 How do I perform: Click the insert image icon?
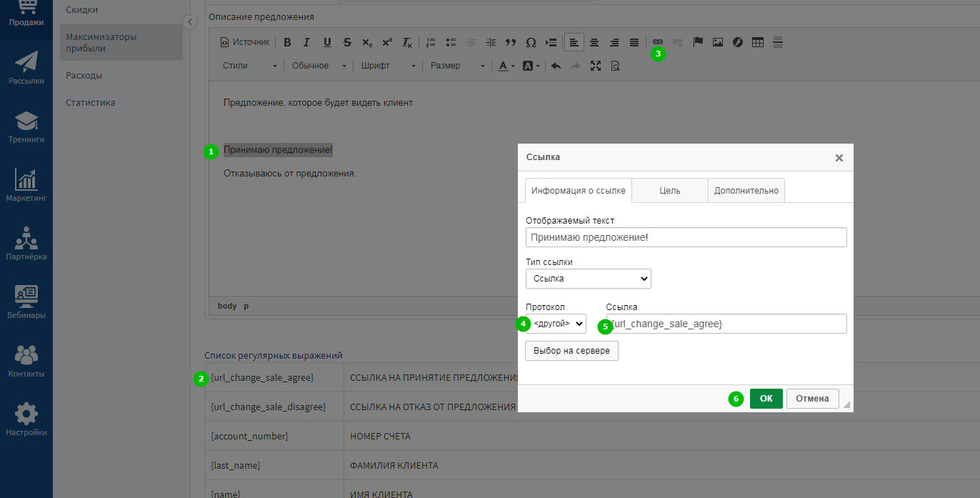(718, 42)
